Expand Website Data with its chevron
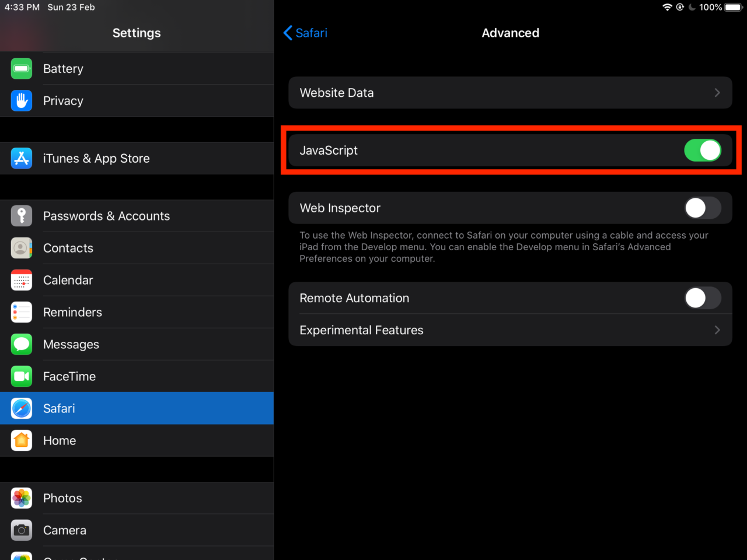The width and height of the screenshot is (747, 560). pyautogui.click(x=717, y=93)
